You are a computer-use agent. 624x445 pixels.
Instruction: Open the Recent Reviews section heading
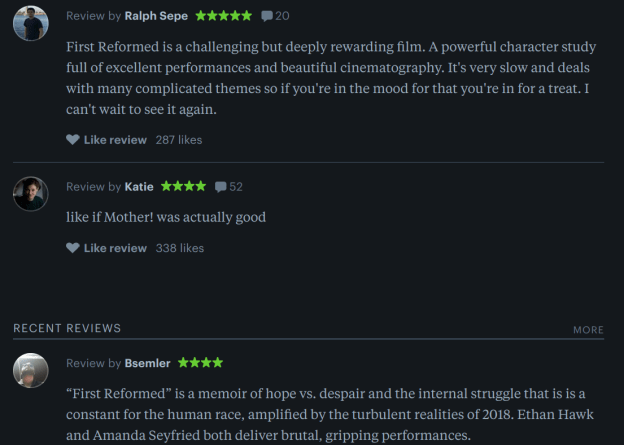[x=67, y=328]
